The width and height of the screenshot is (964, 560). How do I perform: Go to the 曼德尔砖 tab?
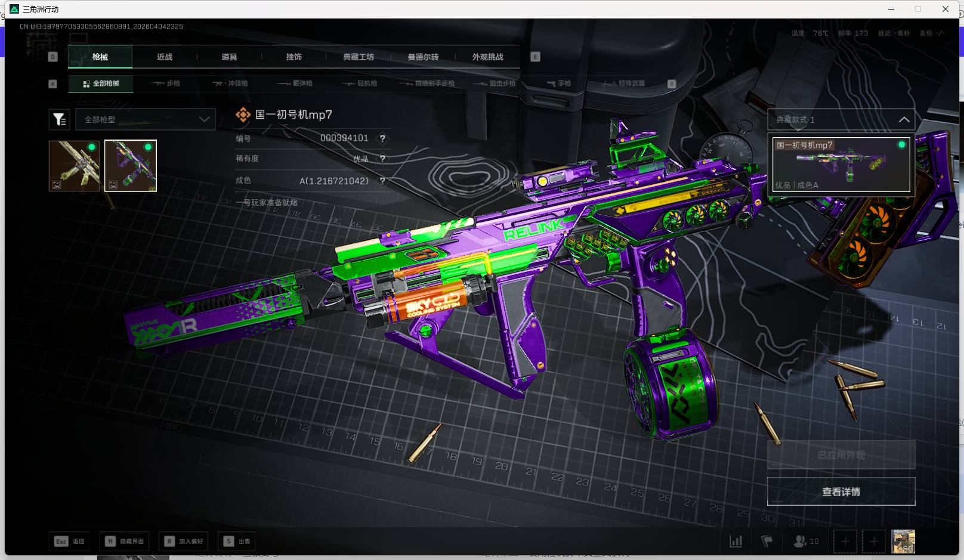point(423,57)
